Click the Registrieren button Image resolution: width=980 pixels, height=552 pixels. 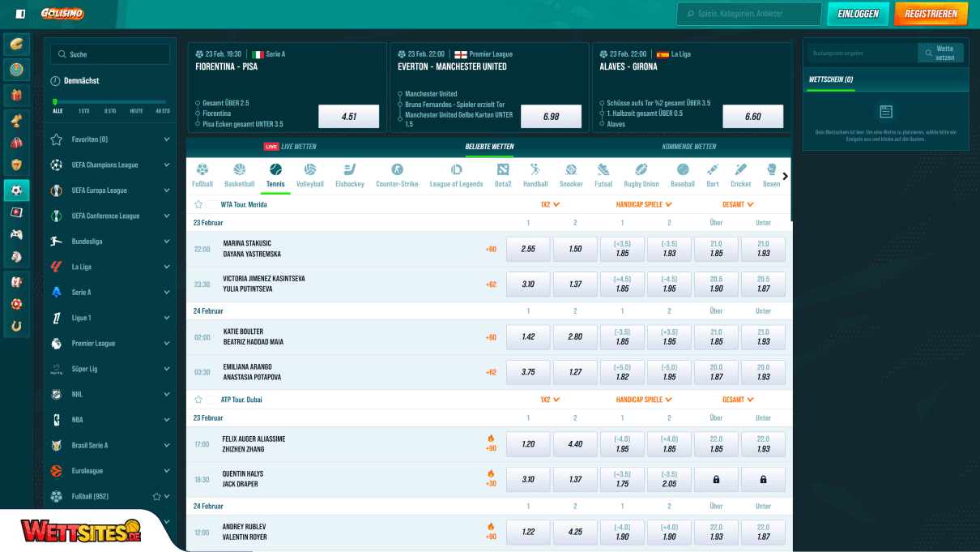[x=931, y=14]
